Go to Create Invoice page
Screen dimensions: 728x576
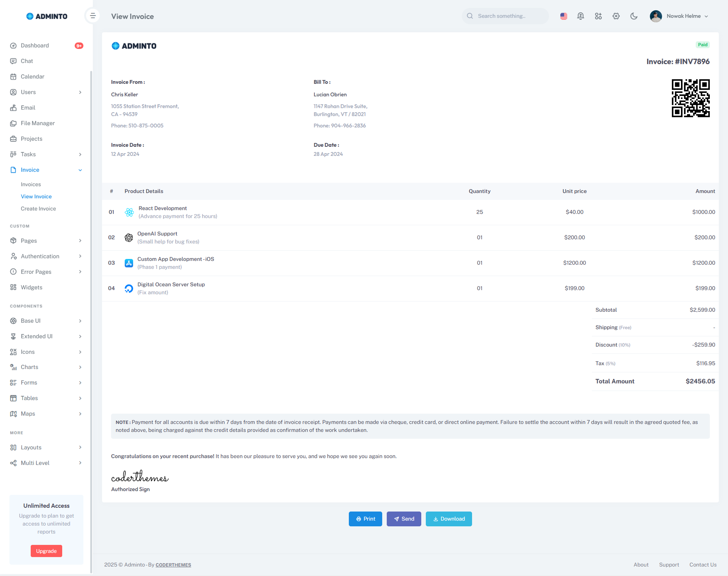click(x=38, y=209)
